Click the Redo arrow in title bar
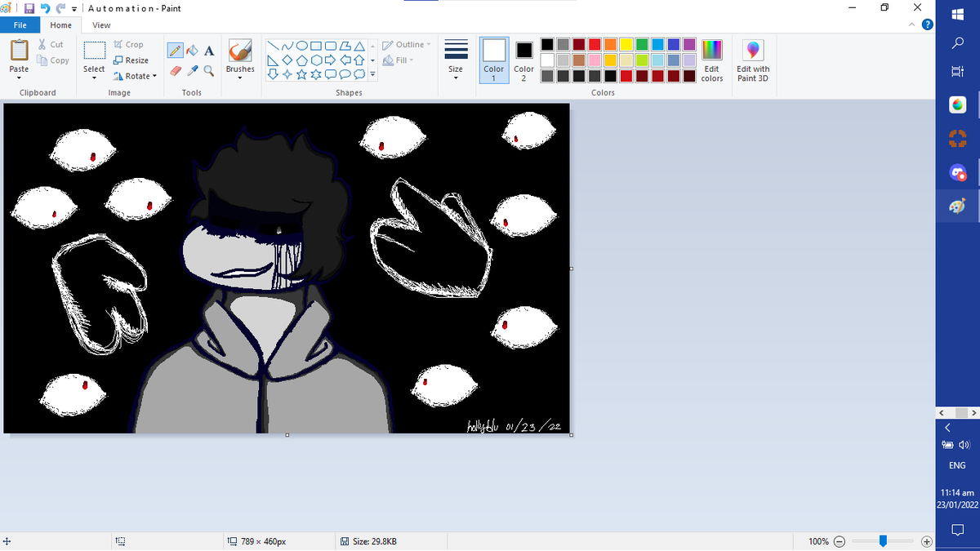Viewport: 980px width, 551px height. [x=61, y=8]
